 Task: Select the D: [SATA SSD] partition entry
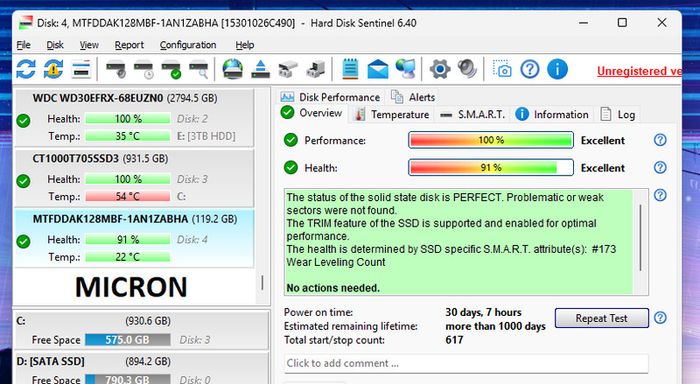(x=141, y=369)
